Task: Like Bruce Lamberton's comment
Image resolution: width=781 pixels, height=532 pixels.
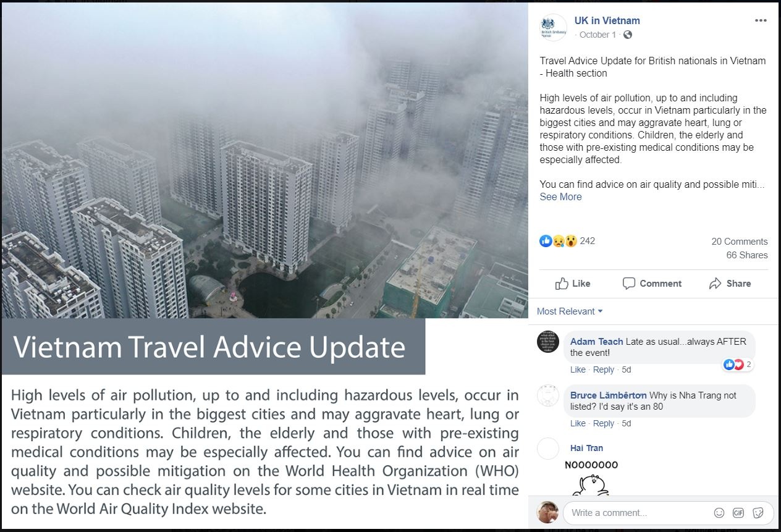Action: (x=578, y=423)
